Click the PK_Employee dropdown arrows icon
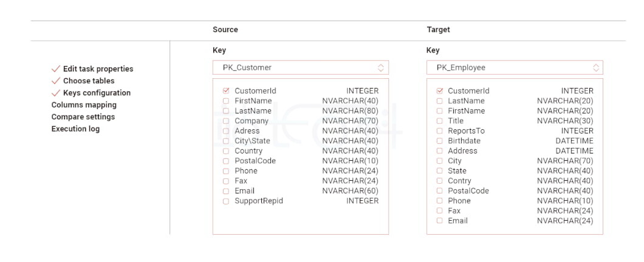 click(x=596, y=68)
